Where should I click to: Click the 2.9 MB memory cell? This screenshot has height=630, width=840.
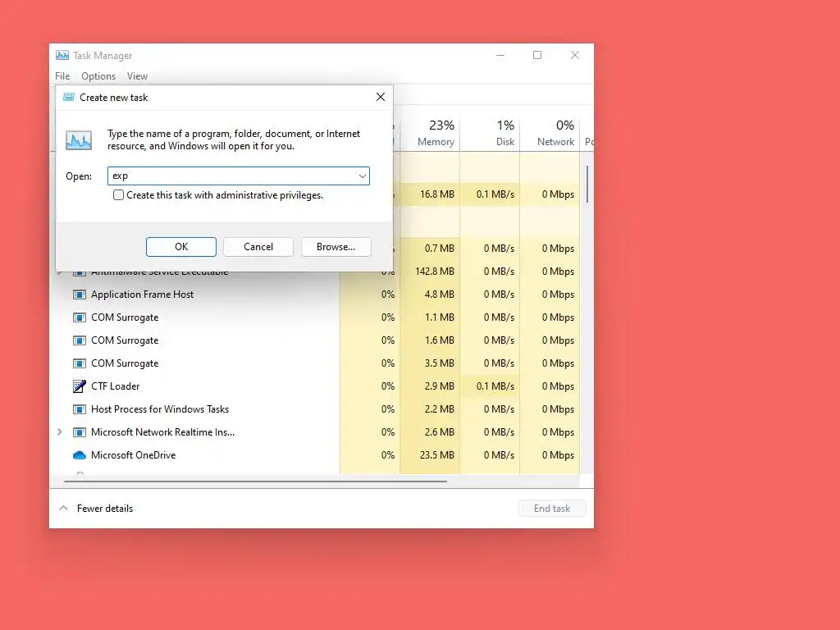click(x=430, y=386)
